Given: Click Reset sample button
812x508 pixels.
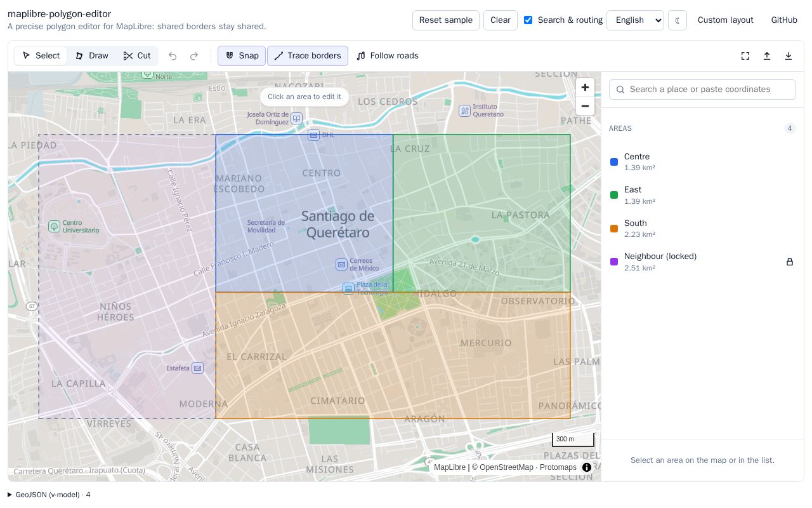Looking at the screenshot, I should tap(446, 20).
